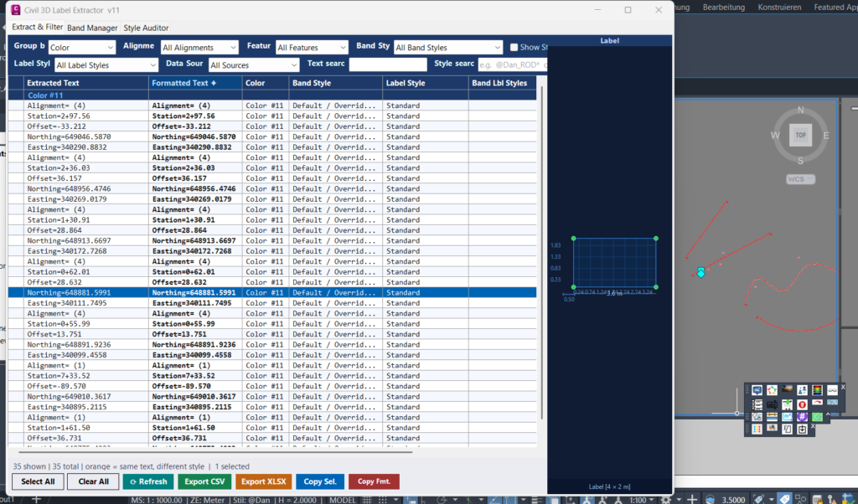Click the Refresh button
This screenshot has height=504, width=858.
click(x=148, y=481)
